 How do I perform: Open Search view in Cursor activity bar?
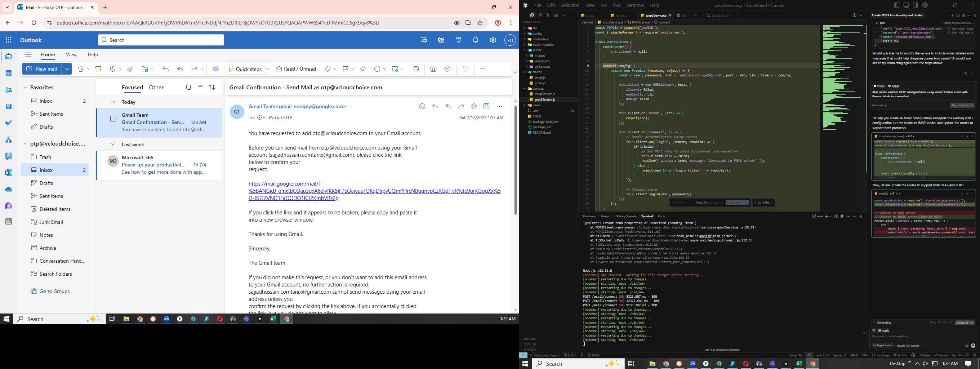click(540, 15)
